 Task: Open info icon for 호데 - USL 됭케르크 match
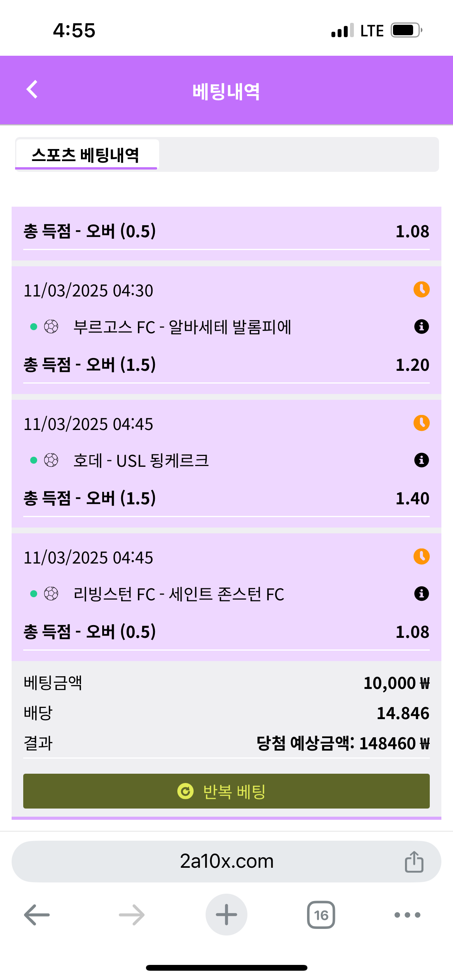(421, 460)
